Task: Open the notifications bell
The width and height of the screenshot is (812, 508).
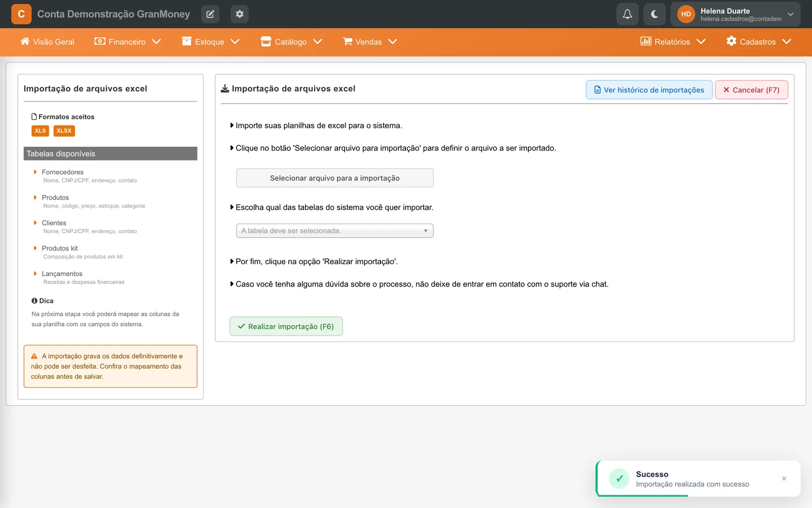Action: pyautogui.click(x=627, y=14)
